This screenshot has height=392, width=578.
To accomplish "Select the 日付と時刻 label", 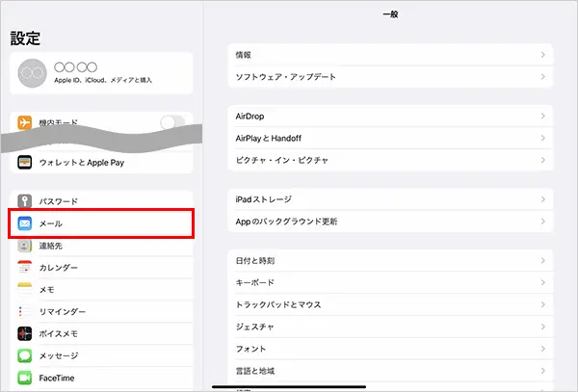I will tap(255, 260).
